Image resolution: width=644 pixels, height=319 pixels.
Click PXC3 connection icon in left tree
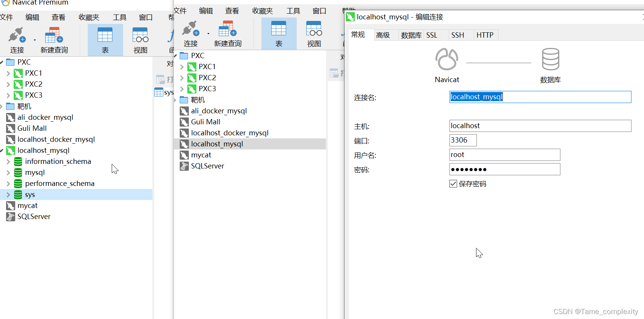(18, 95)
